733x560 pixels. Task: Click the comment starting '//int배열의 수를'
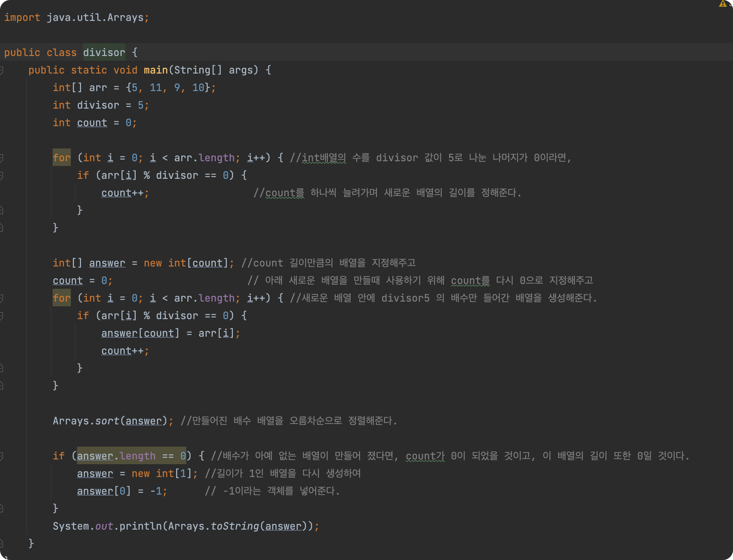[x=430, y=158]
